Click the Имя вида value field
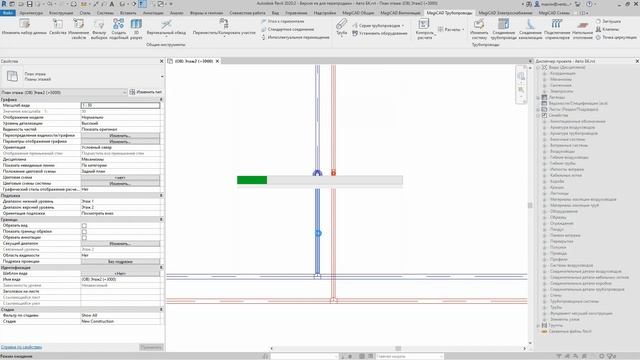 pos(120,279)
